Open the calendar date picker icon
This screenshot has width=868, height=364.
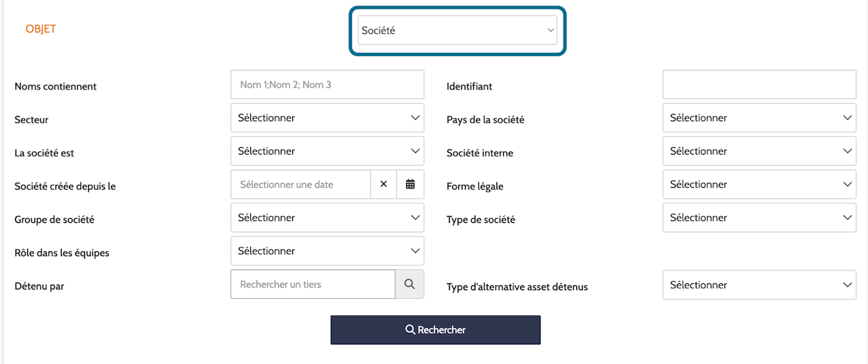[x=410, y=184]
